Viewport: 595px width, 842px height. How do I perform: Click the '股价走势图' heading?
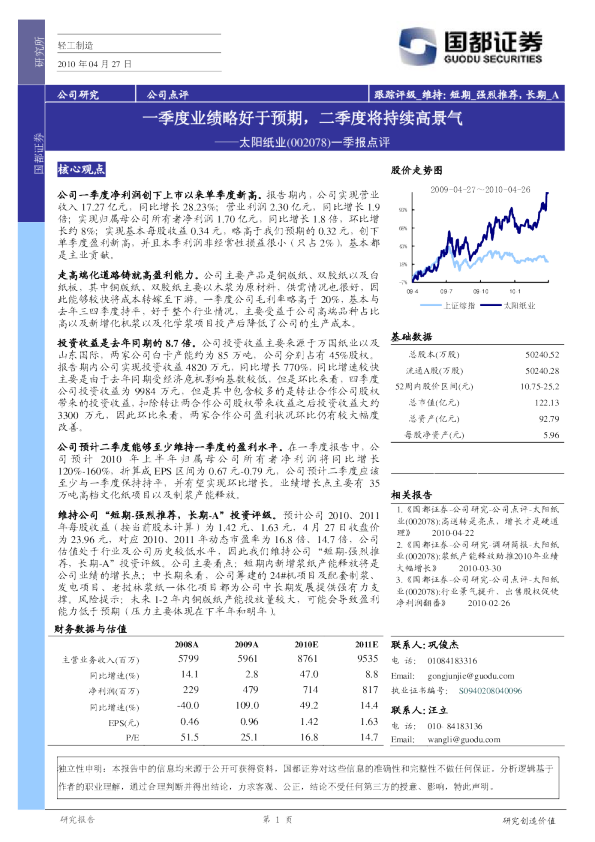[417, 170]
